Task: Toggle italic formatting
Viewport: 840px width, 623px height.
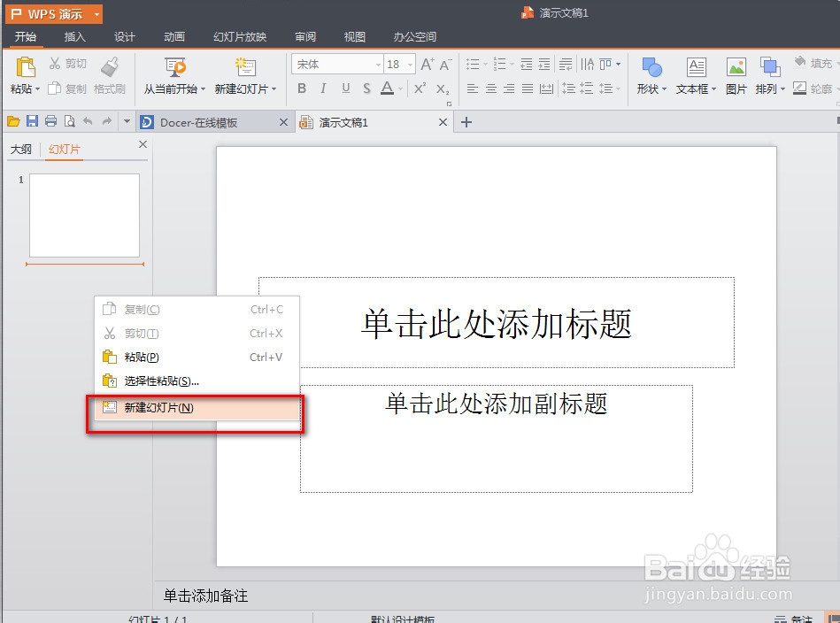Action: [x=323, y=88]
